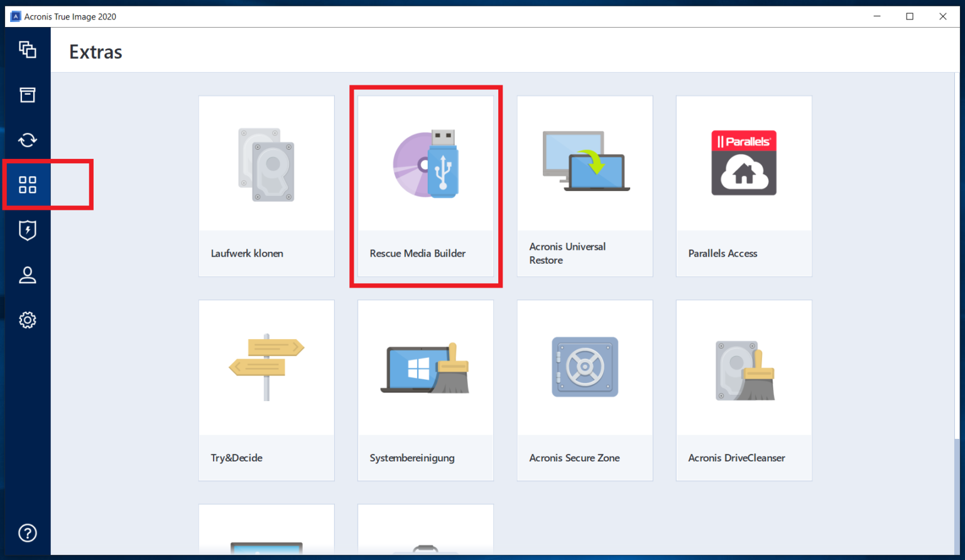The height and width of the screenshot is (560, 965).
Task: Open the Parallels Access label
Action: pos(722,254)
